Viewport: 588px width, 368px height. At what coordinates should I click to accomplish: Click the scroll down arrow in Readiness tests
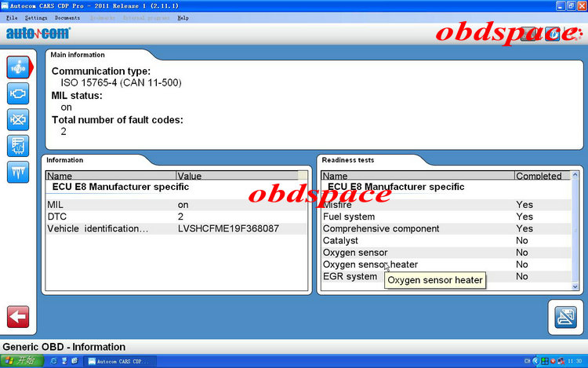(575, 286)
